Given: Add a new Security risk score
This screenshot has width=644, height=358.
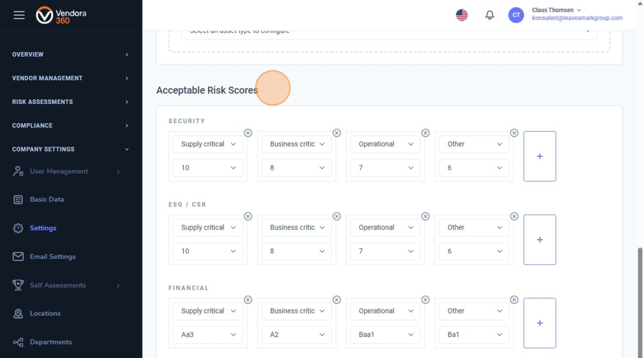Looking at the screenshot, I should point(540,156).
